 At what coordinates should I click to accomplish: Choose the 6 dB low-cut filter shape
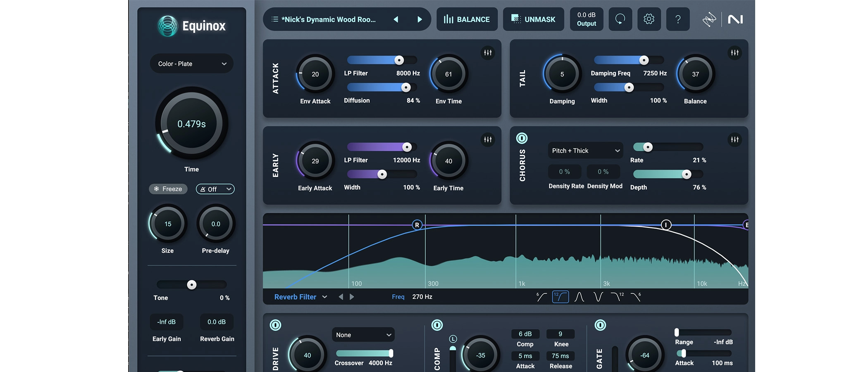541,297
